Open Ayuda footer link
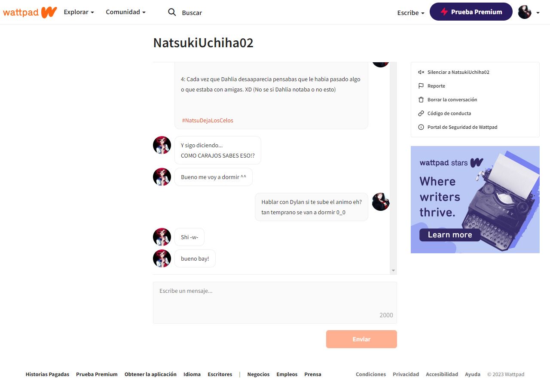550x392 pixels. [473, 374]
